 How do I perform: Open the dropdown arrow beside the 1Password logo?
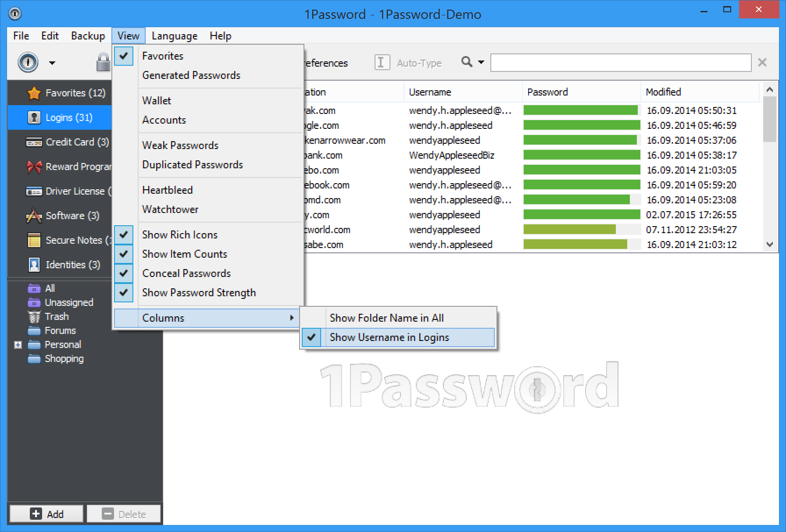[52, 63]
